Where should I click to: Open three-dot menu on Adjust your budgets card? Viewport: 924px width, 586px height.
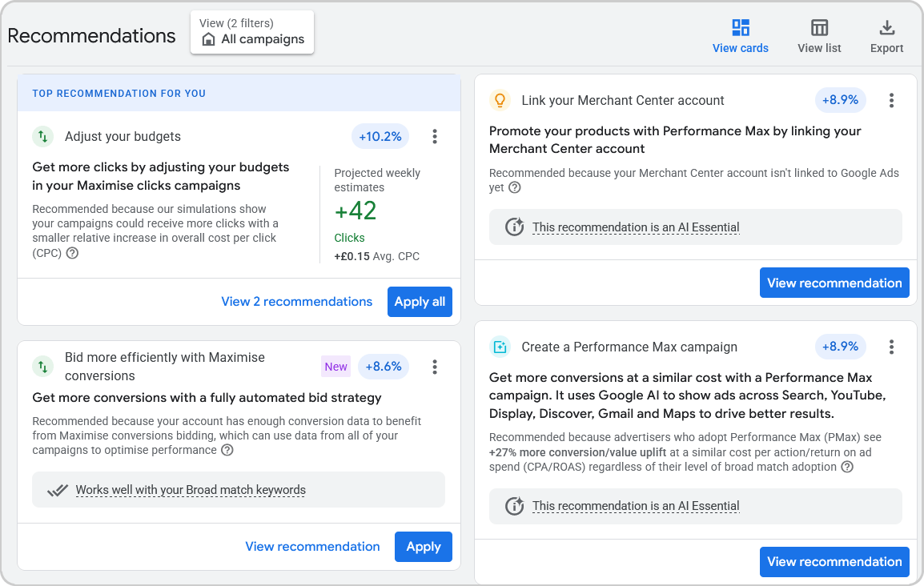(434, 136)
